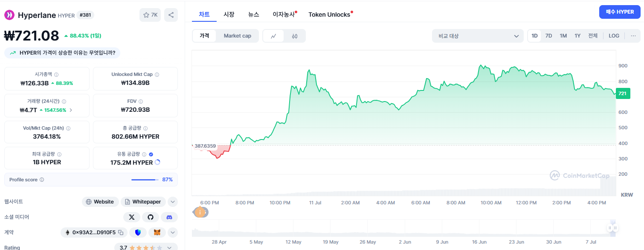This screenshot has height=250, width=644.
Task: Open the 시장 tab
Action: (229, 14)
